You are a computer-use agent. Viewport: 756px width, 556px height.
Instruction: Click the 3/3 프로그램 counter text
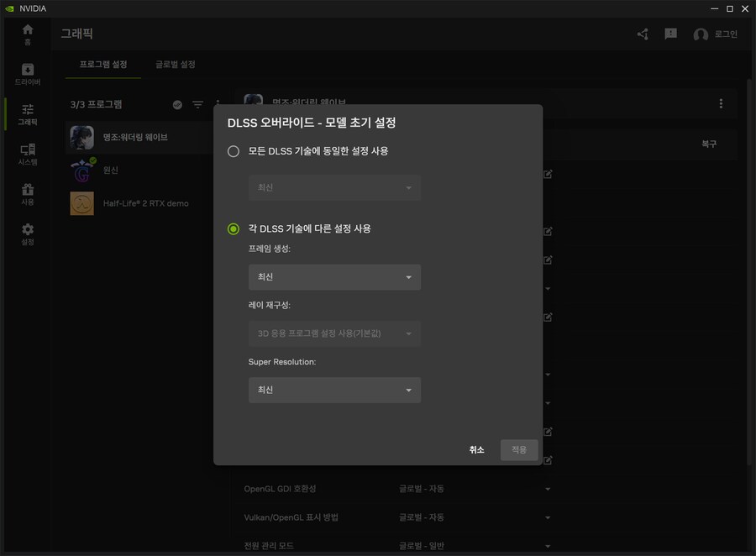[x=96, y=105]
